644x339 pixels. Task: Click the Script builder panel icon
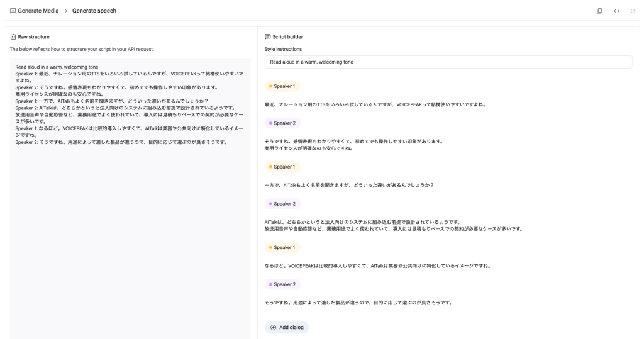pos(268,36)
